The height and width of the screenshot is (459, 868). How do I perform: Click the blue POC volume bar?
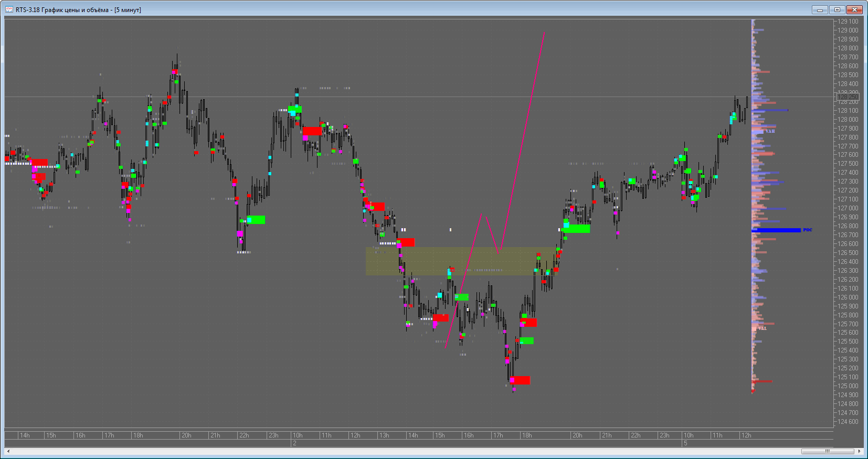point(776,230)
